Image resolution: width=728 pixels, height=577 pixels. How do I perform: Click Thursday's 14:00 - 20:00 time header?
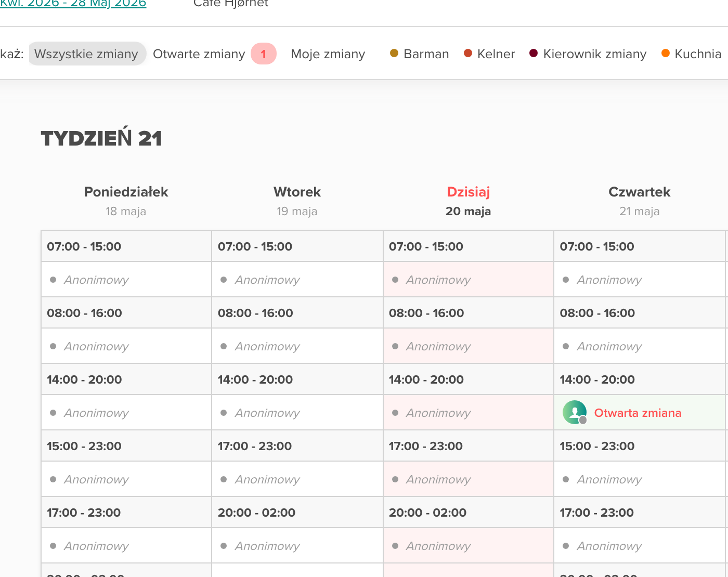pos(640,379)
